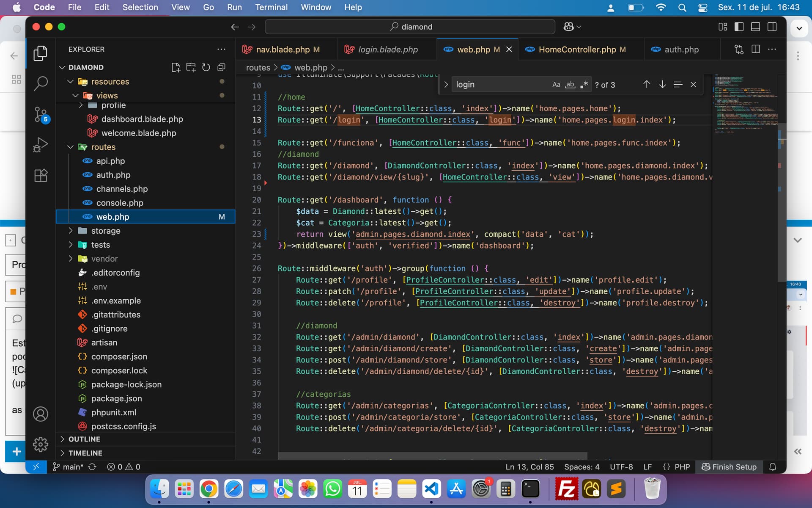Screen dimensions: 812x508
Task: Expand the tests folder
Action: [71, 245]
